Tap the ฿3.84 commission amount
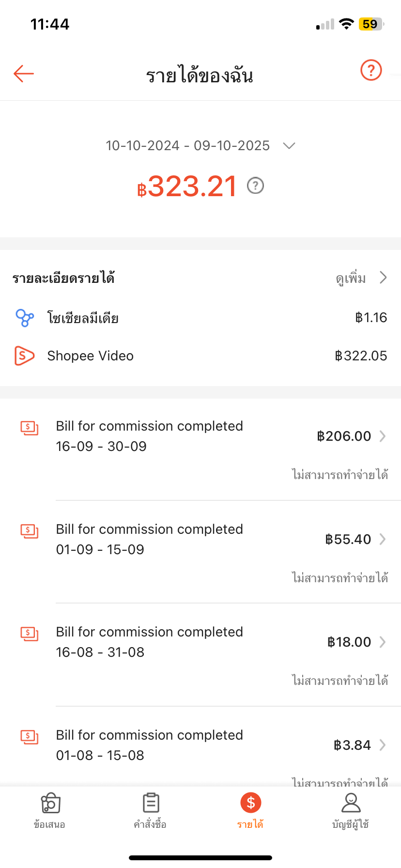The image size is (401, 868). [352, 745]
